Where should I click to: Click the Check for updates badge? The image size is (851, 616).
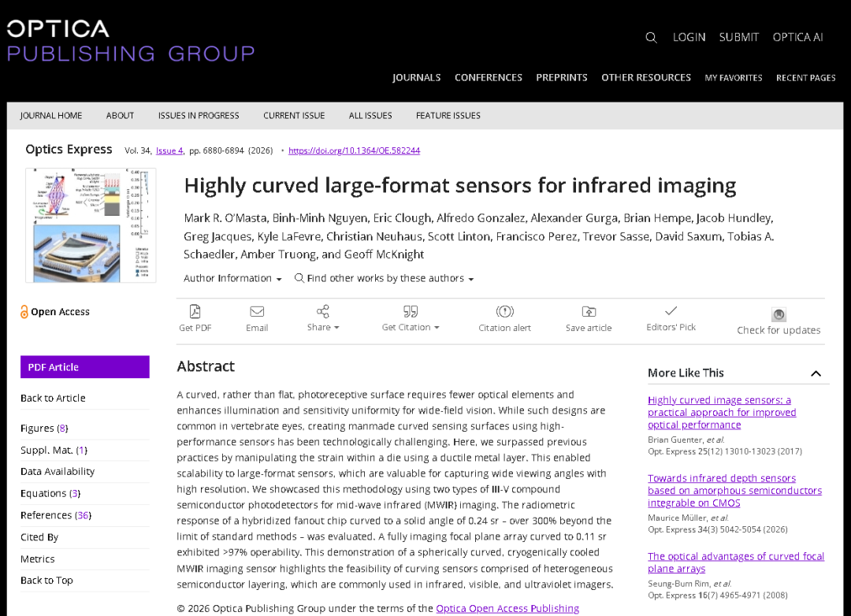(x=779, y=315)
